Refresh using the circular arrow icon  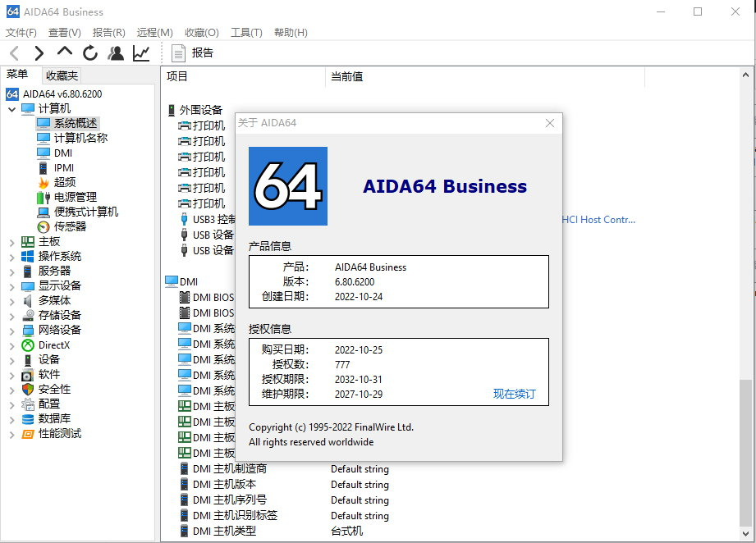(x=90, y=53)
